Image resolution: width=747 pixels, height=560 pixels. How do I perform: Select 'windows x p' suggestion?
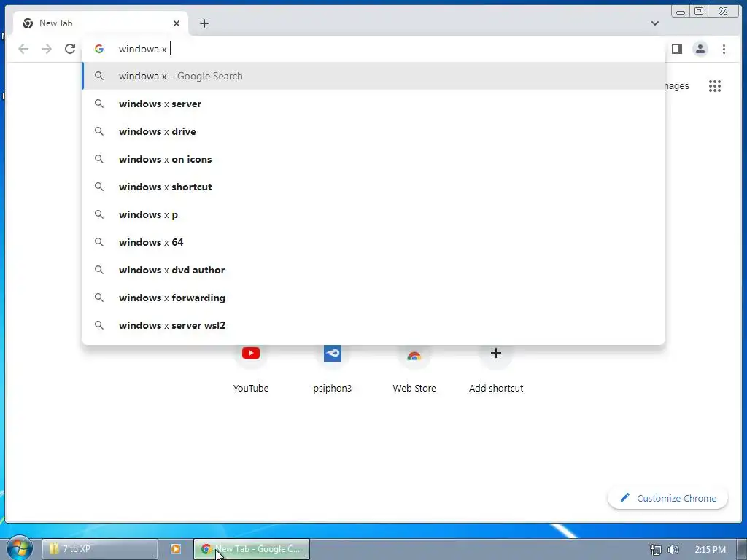click(373, 214)
